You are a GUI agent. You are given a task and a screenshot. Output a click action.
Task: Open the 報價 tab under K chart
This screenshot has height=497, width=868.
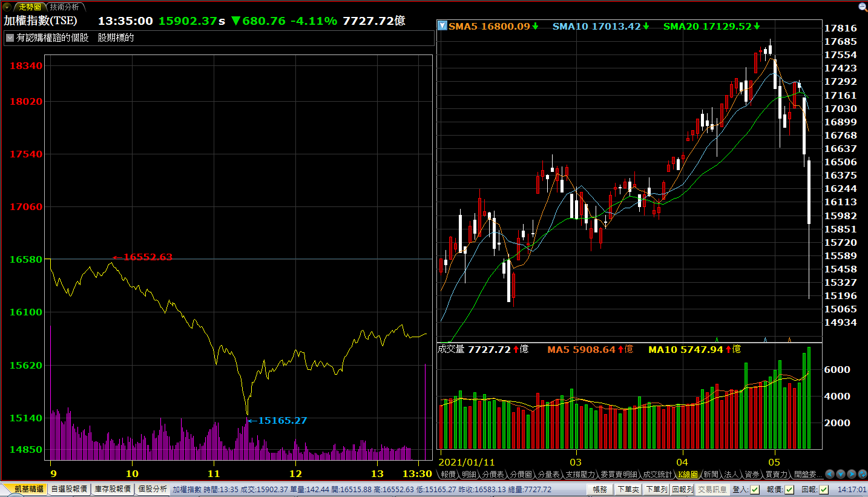click(449, 475)
